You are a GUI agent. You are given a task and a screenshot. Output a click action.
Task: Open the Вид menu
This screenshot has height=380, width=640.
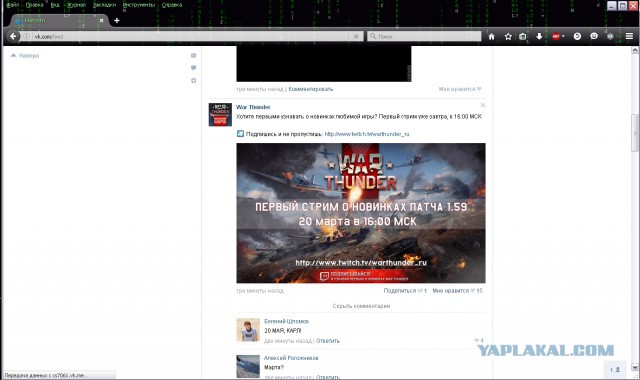(x=55, y=5)
